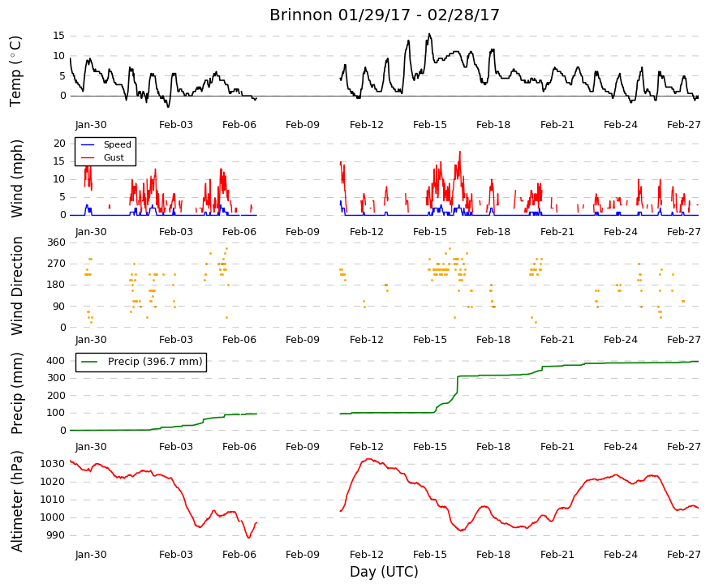Click Feb-09 tick under the wind speed chart
710x588 pixels.
click(x=303, y=232)
